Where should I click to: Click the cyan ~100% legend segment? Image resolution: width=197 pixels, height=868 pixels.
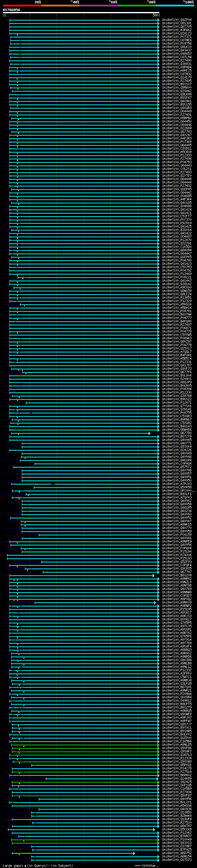tap(175, 6)
